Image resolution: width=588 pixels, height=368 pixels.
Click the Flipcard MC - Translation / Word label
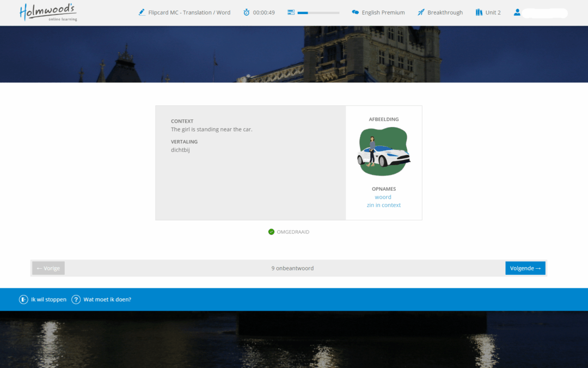tap(189, 13)
